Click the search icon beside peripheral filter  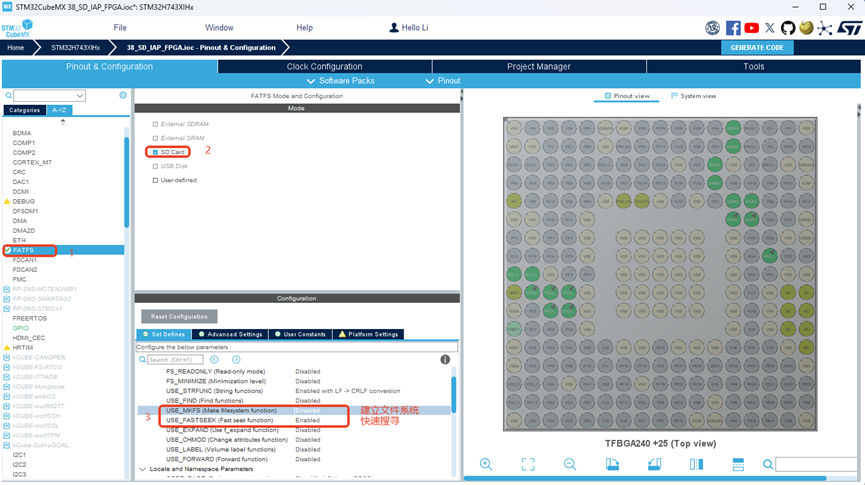[8, 96]
